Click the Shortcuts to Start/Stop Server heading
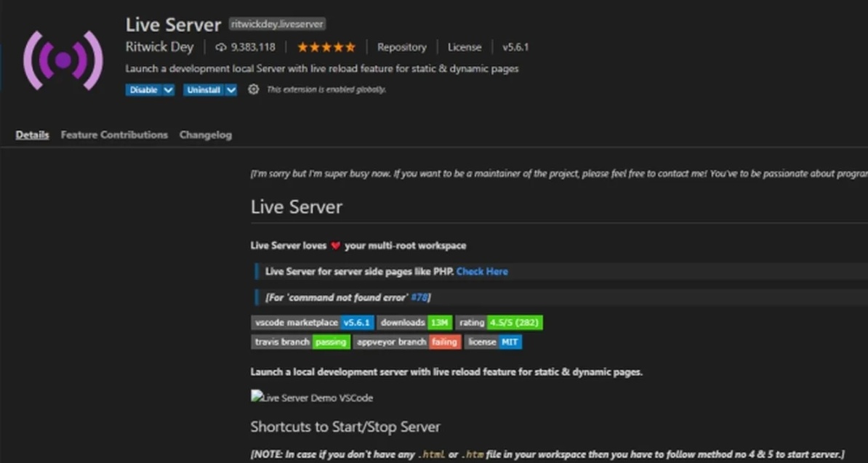868x463 pixels. click(345, 427)
